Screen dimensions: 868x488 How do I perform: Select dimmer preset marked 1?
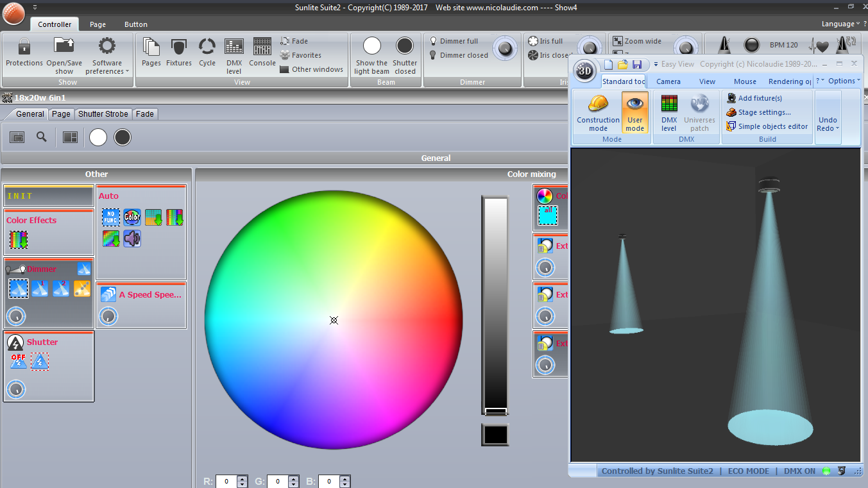(x=40, y=289)
